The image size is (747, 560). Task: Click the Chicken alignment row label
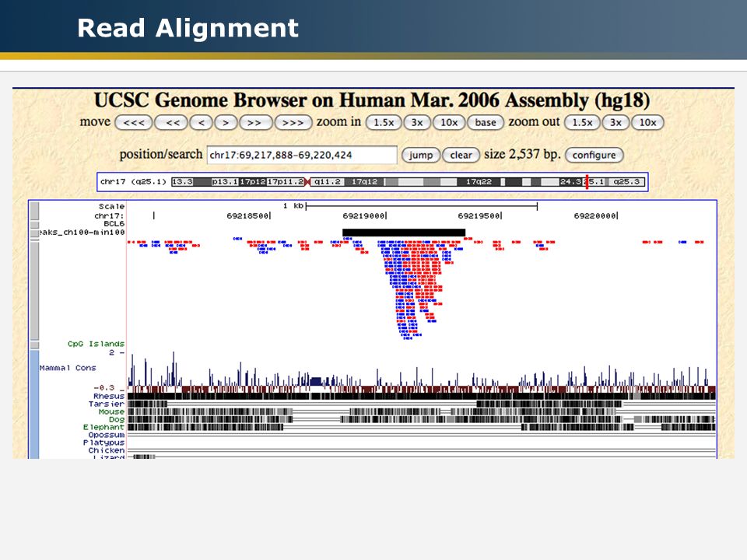(x=107, y=450)
